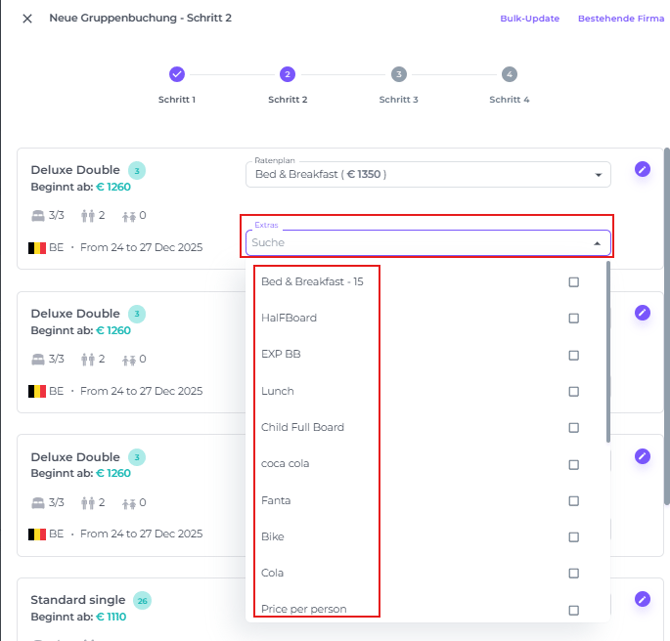Enable the Lunch extra checkbox
Viewport: 670px width, 641px height.
click(x=573, y=391)
